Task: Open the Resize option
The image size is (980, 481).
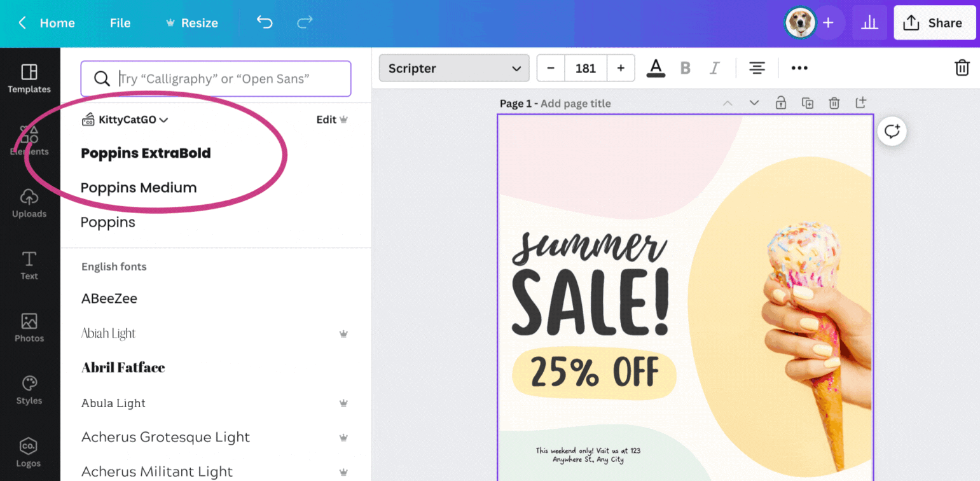Action: pos(191,23)
